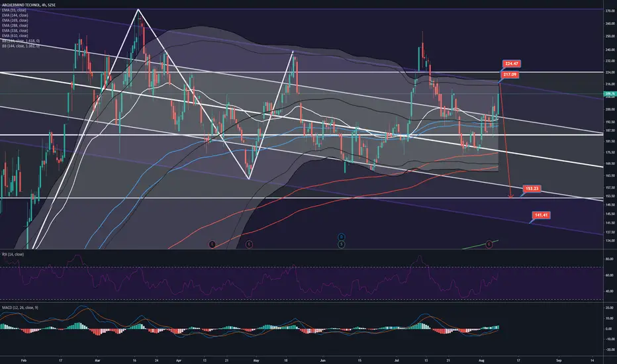Viewport: 617px width, 364px height.
Task: Click the Apr label on the time axis
Action: pyautogui.click(x=179, y=360)
